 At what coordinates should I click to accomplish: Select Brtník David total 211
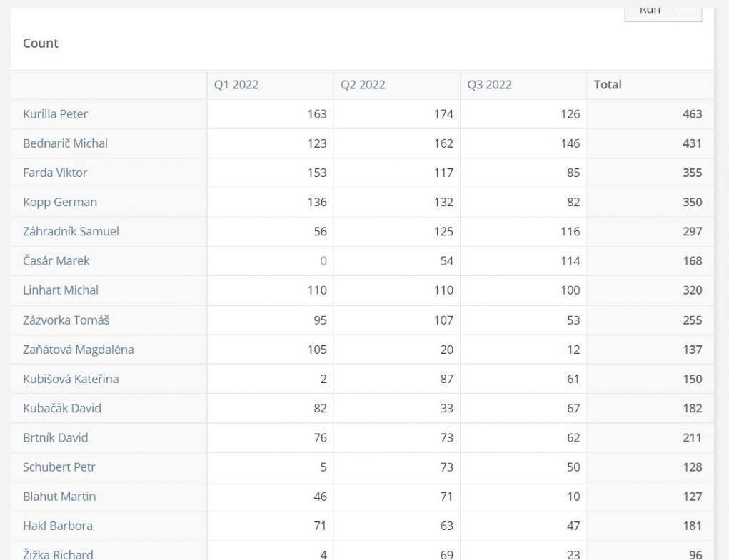[x=693, y=438]
